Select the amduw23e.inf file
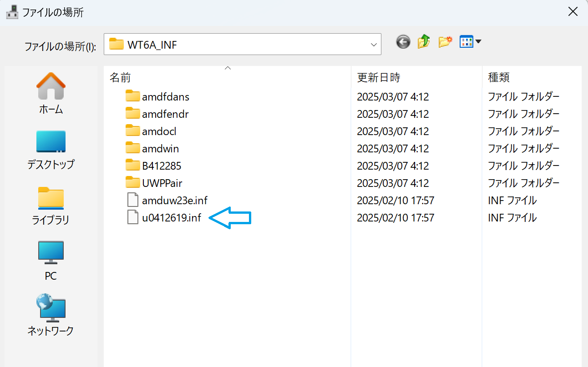588x367 pixels. tap(174, 201)
